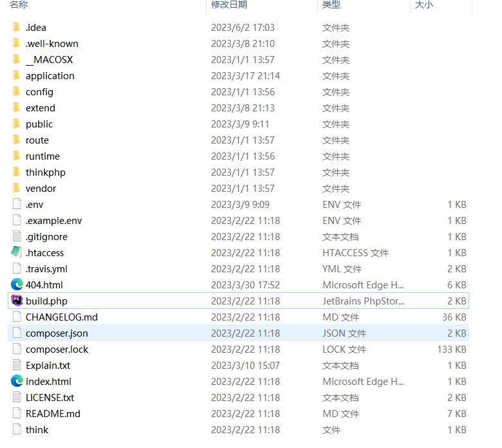The image size is (502, 448).
Task: Click the JetBrains PhpStor... type cell
Action: coord(363,301)
